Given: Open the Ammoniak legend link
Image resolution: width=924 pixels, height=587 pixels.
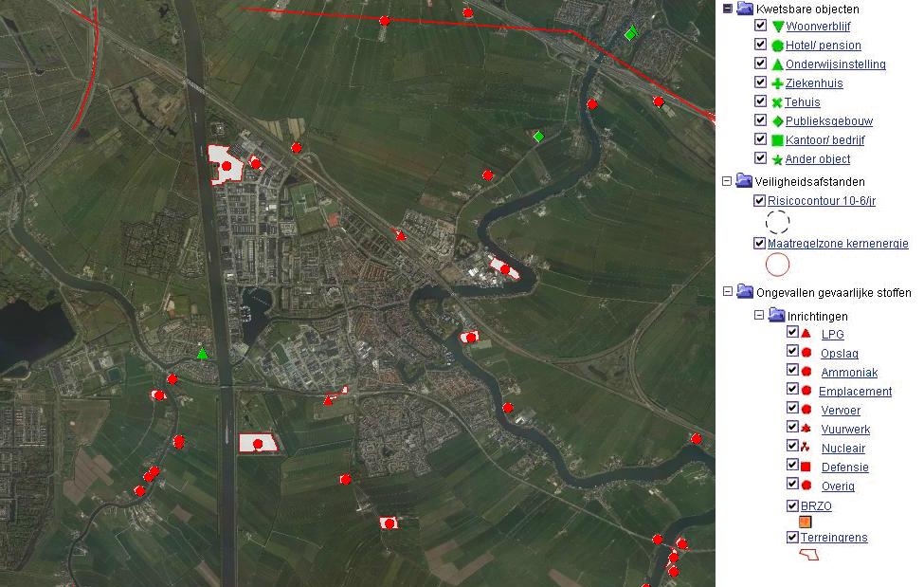Looking at the screenshot, I should (x=849, y=373).
